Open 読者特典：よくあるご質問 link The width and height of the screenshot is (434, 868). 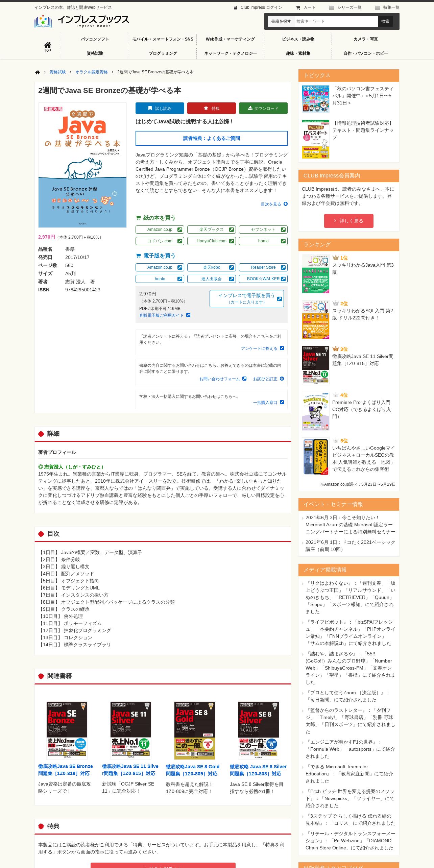(x=212, y=138)
